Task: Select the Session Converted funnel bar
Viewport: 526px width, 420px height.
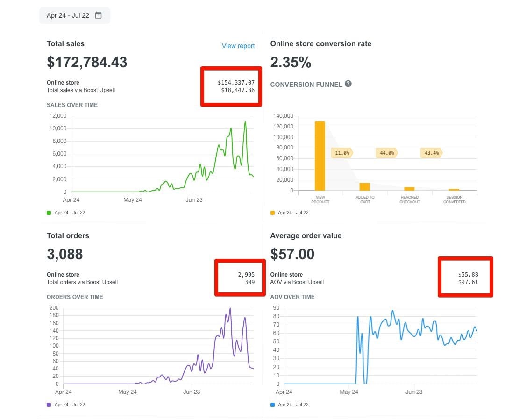Action: pos(454,189)
